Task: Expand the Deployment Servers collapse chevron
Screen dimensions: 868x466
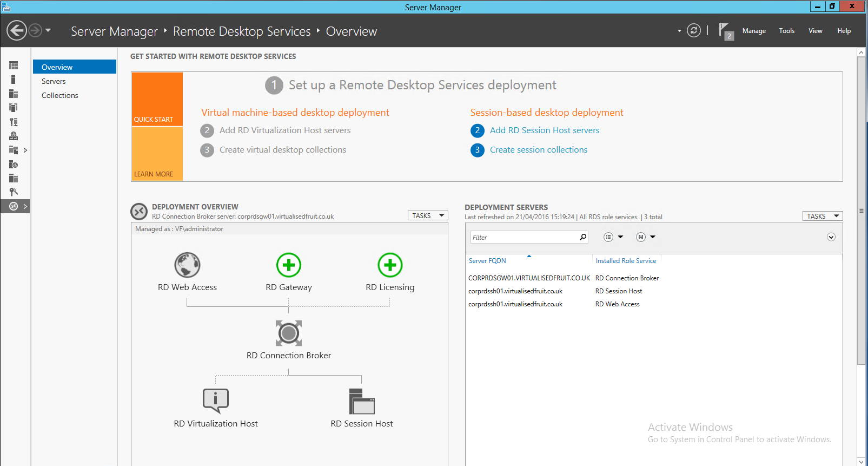Action: pyautogui.click(x=831, y=237)
